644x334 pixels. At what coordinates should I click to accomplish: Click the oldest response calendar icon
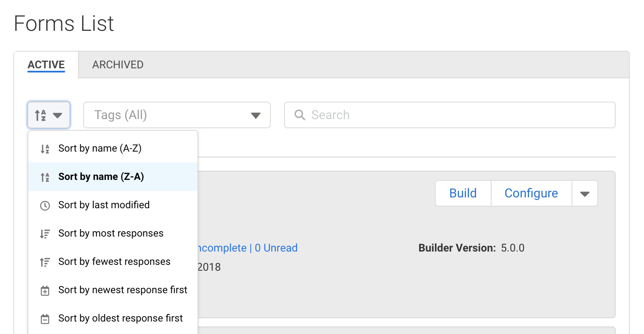pyautogui.click(x=45, y=319)
